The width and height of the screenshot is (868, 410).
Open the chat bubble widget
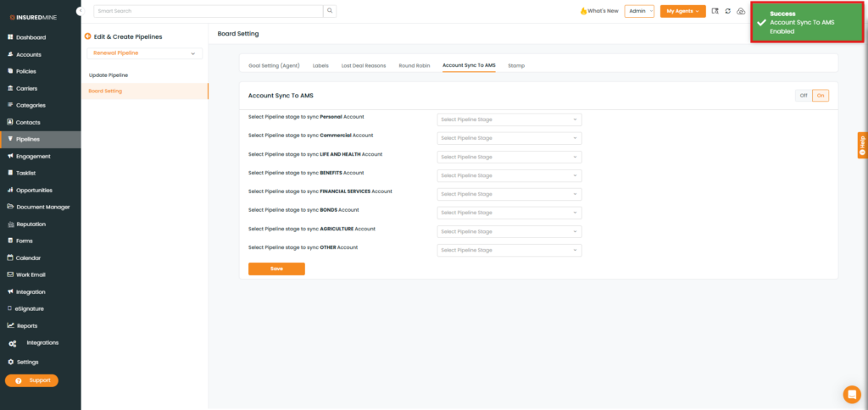(x=851, y=394)
